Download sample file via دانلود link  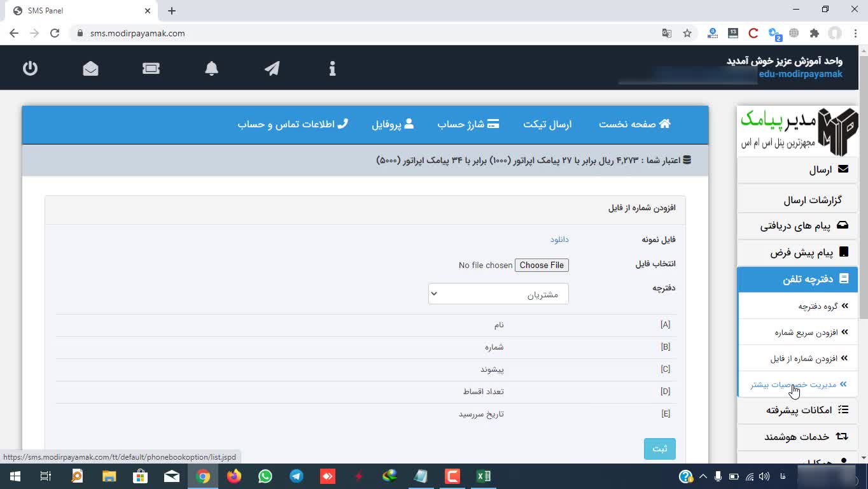pyautogui.click(x=559, y=239)
